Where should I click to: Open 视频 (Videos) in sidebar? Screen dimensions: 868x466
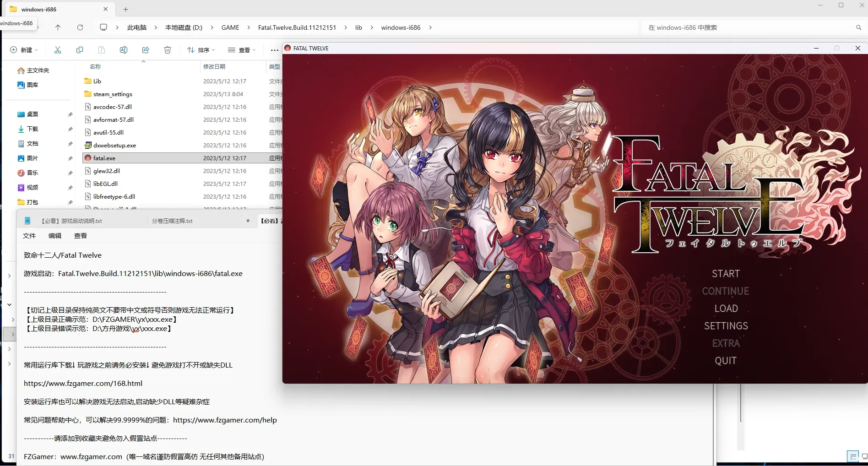point(27,188)
